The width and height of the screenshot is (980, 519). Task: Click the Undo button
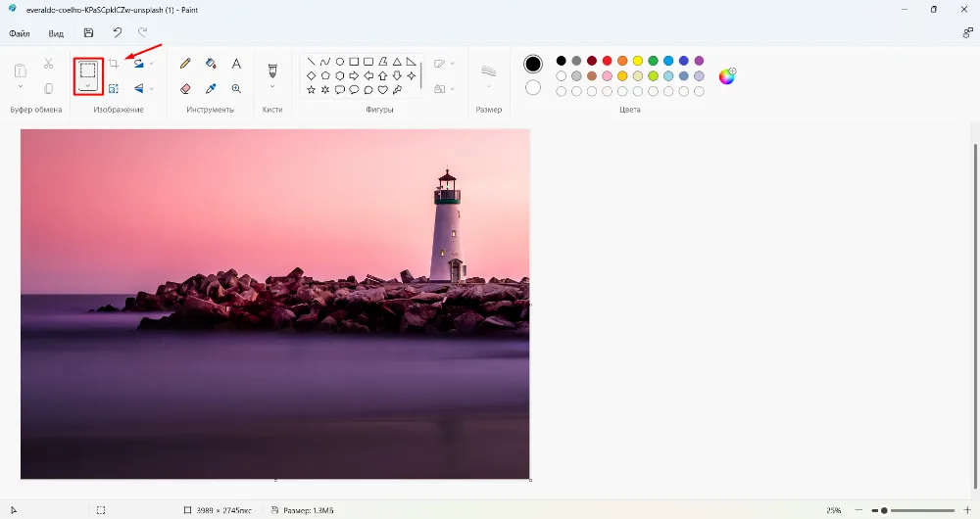point(118,33)
